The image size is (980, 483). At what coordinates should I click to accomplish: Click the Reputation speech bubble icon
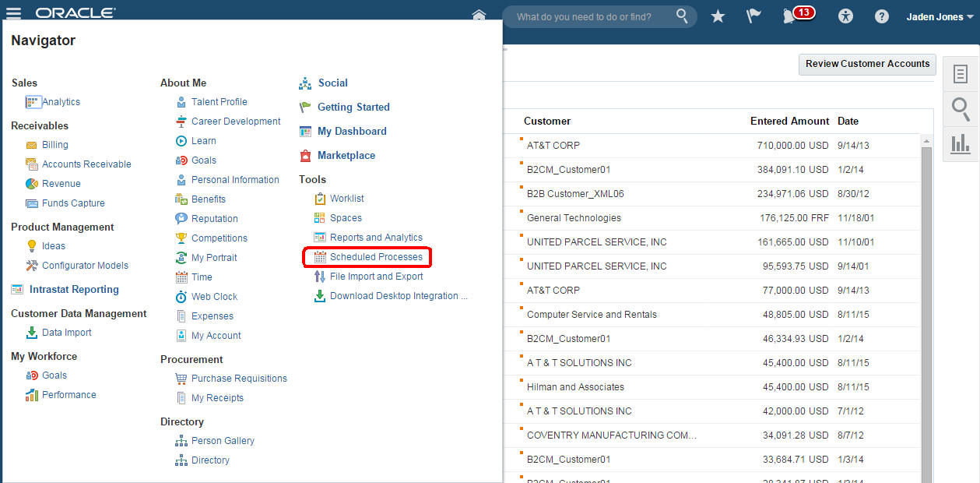pos(181,219)
